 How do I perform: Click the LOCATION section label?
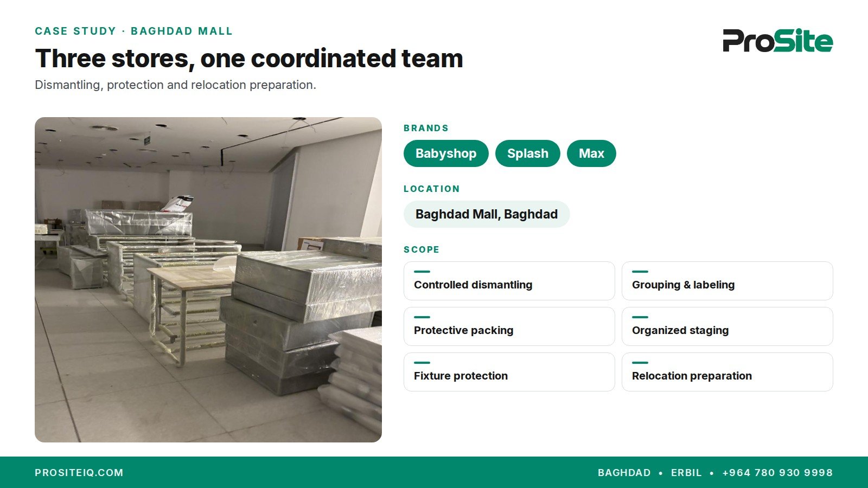(x=432, y=189)
